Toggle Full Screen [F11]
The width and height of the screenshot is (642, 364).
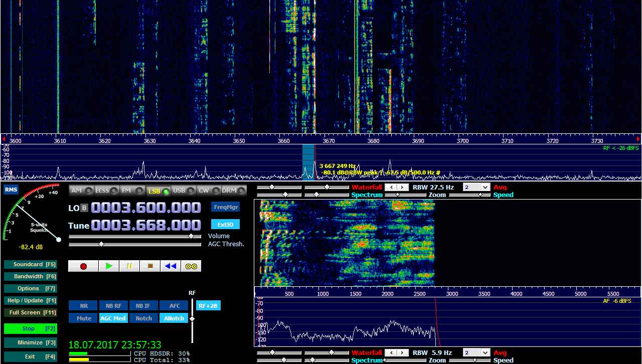(30, 312)
